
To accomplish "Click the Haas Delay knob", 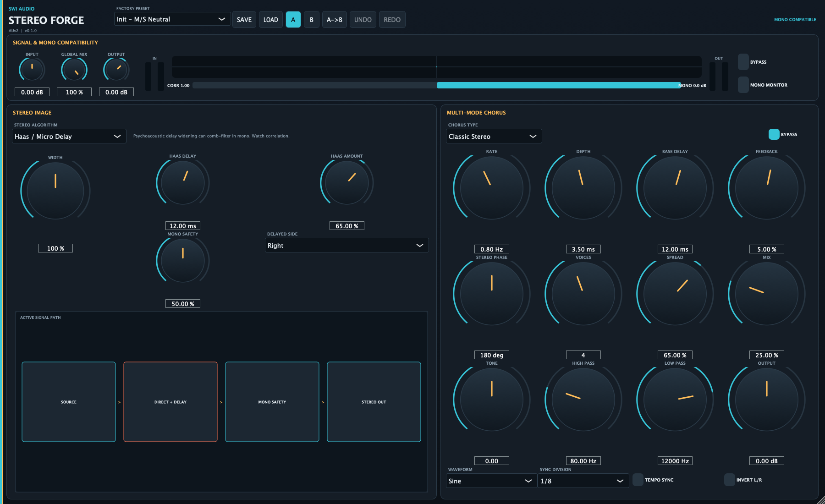I will click(183, 182).
